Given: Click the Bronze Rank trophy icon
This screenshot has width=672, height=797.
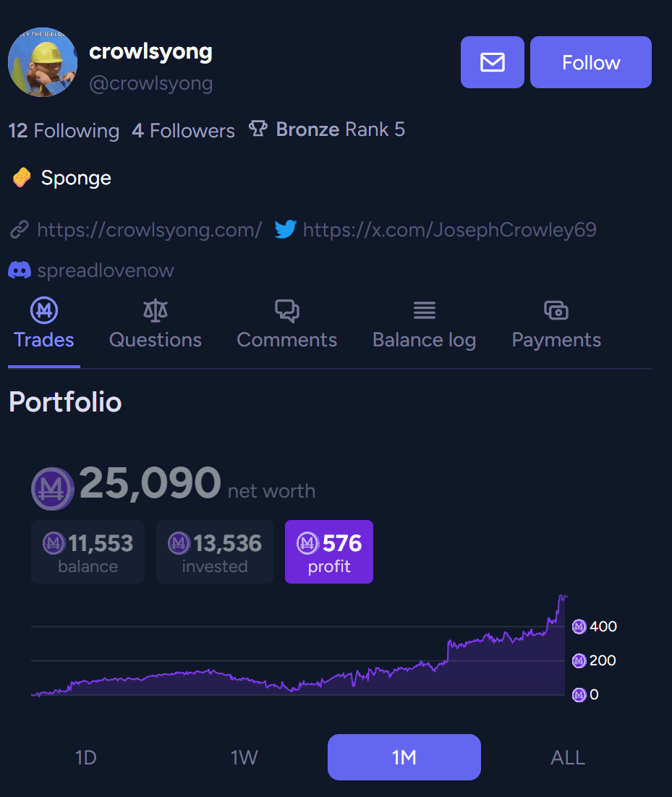Looking at the screenshot, I should click(258, 129).
